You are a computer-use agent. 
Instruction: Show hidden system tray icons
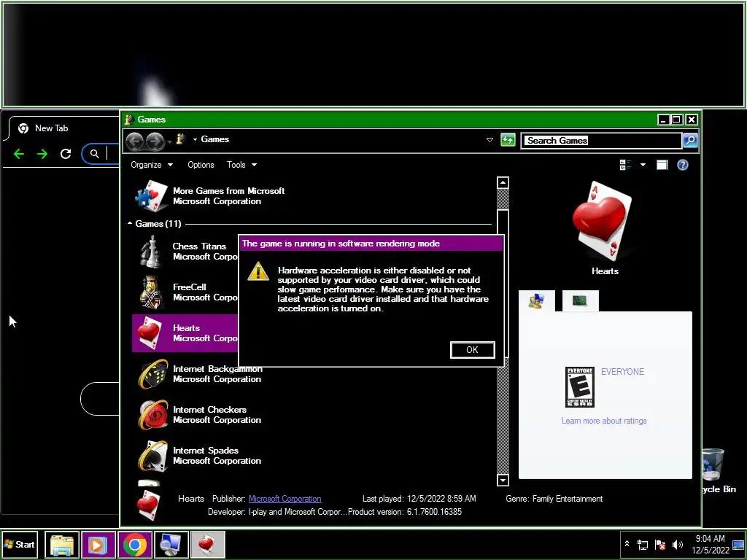click(x=627, y=544)
